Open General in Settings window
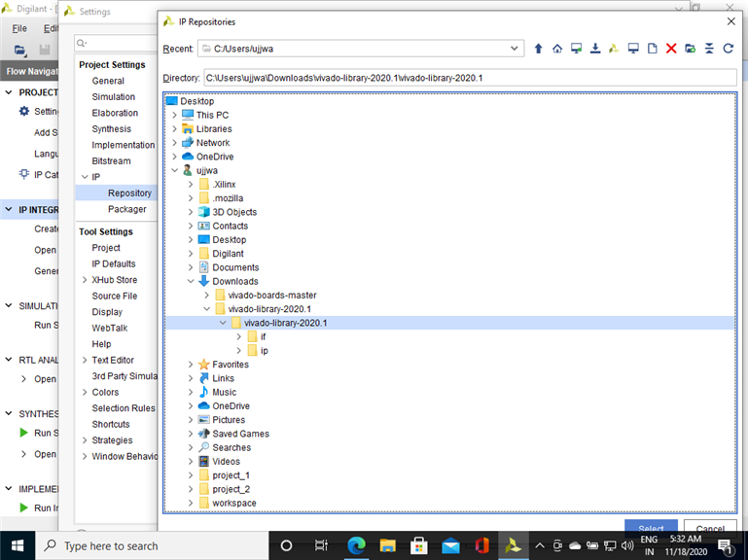 (108, 81)
